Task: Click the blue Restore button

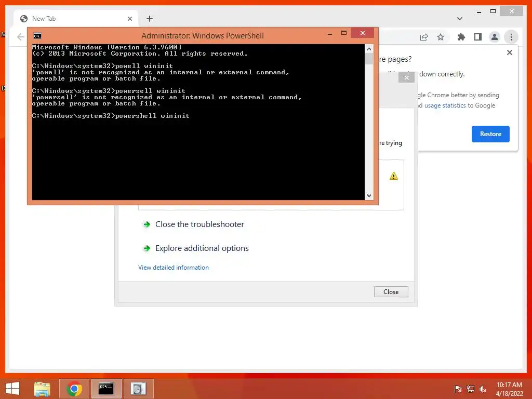Action: [x=490, y=134]
